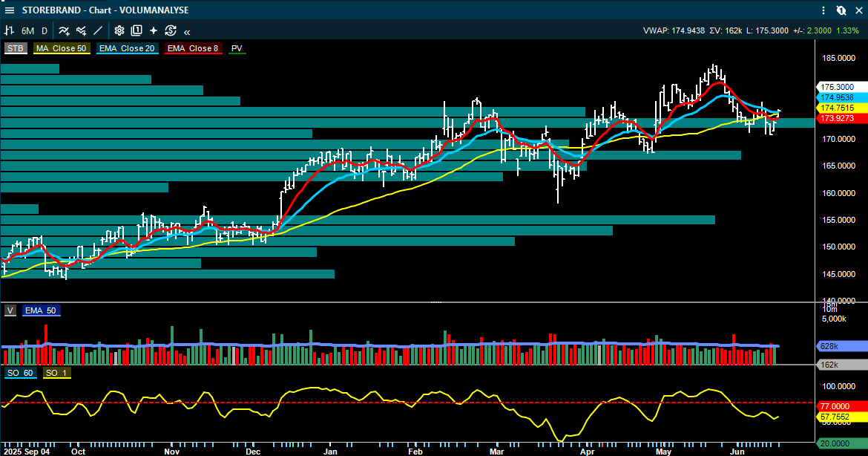The image size is (868, 456).
Task: Click the 185.0000 price axis label
Action: [838, 58]
